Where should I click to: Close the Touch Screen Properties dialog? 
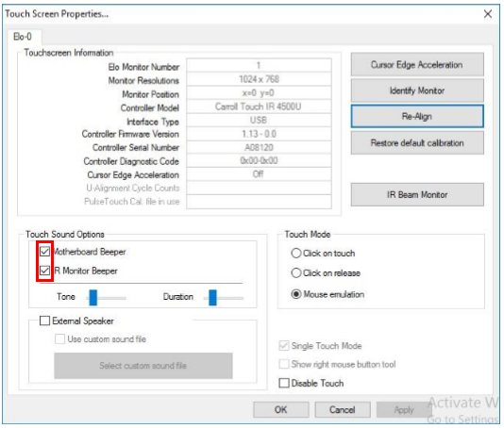coord(488,14)
